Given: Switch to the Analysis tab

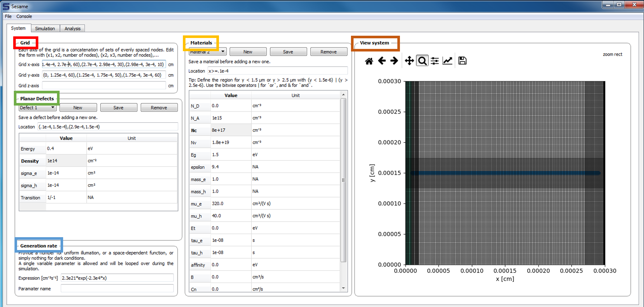Looking at the screenshot, I should click(x=72, y=29).
